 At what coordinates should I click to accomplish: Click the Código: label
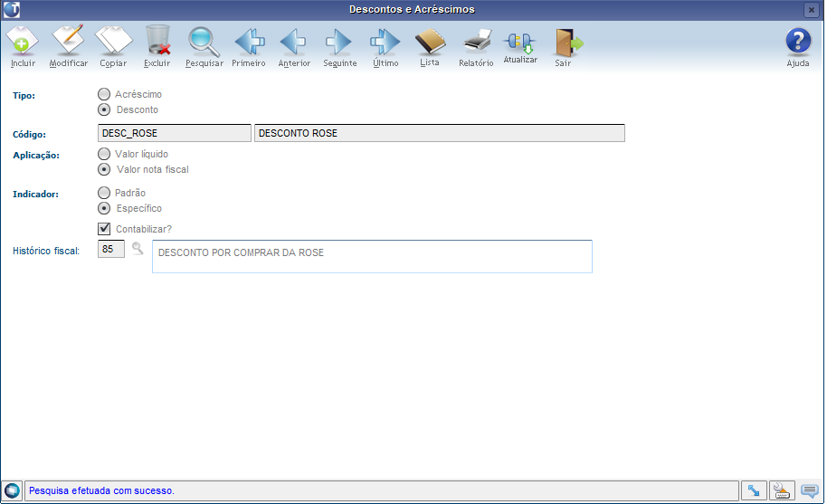29,135
